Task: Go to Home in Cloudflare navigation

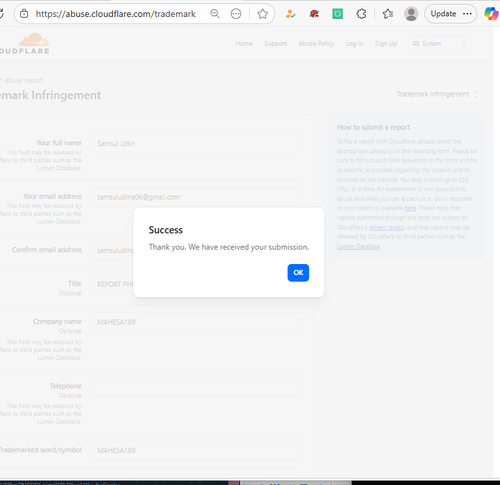Action: point(244,44)
